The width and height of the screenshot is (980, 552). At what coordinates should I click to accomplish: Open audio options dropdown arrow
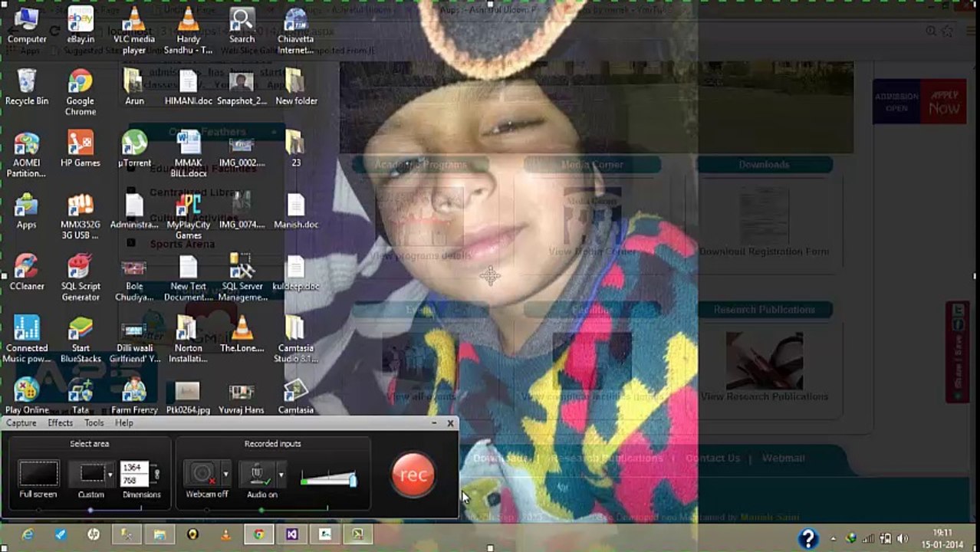pos(281,475)
